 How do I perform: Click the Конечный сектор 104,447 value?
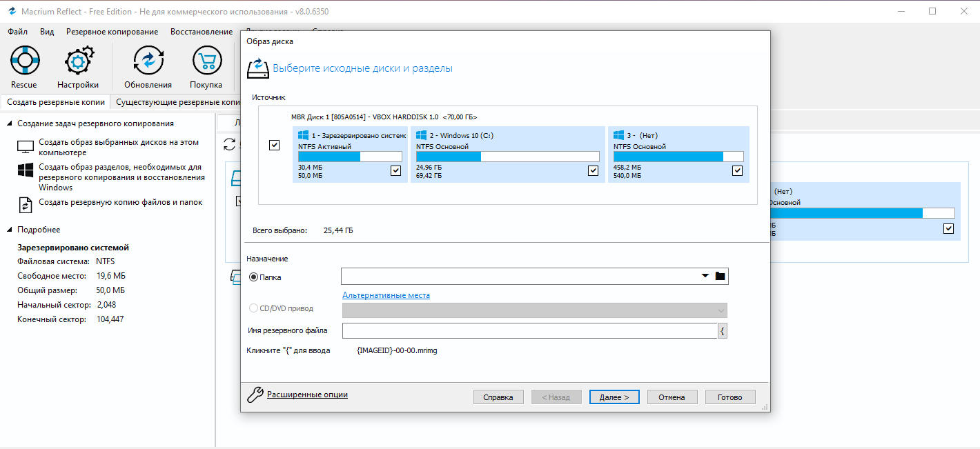(x=110, y=319)
